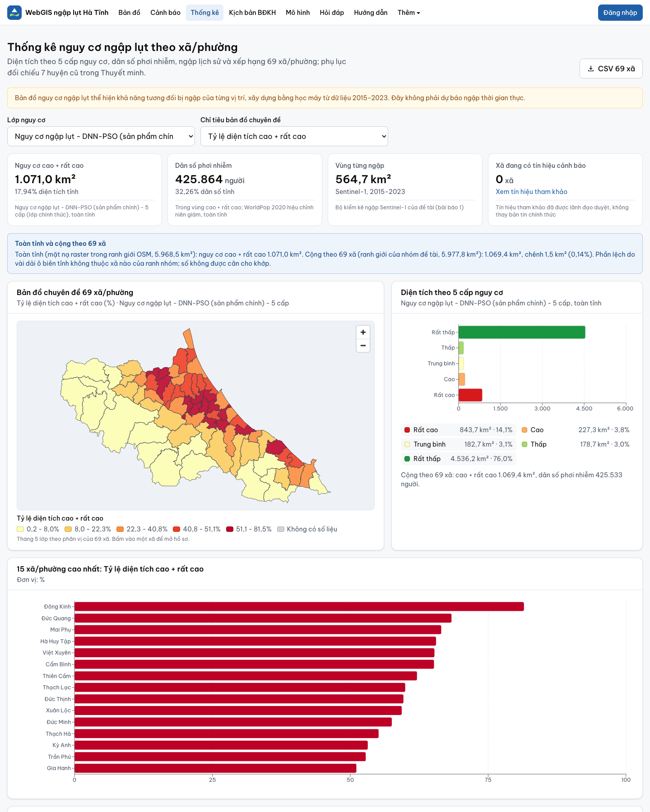Click the Gia Hanh bar in ranking chart
The width and height of the screenshot is (650, 812).
pos(215,768)
